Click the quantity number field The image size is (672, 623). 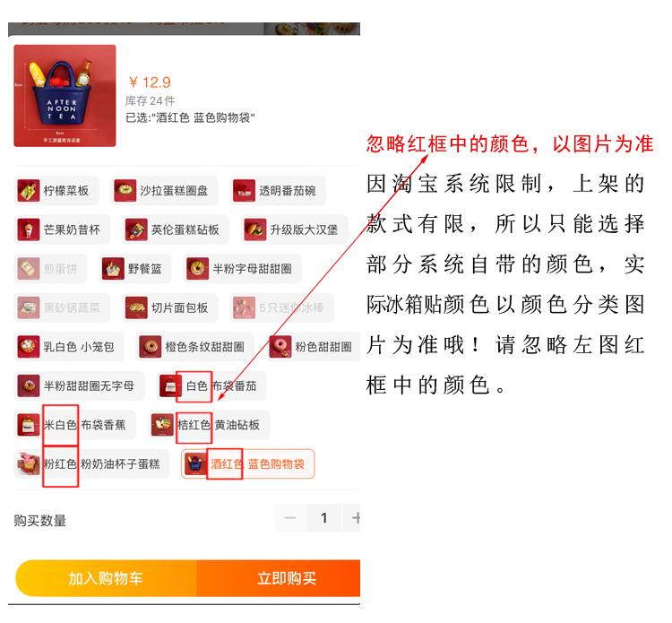click(x=324, y=518)
